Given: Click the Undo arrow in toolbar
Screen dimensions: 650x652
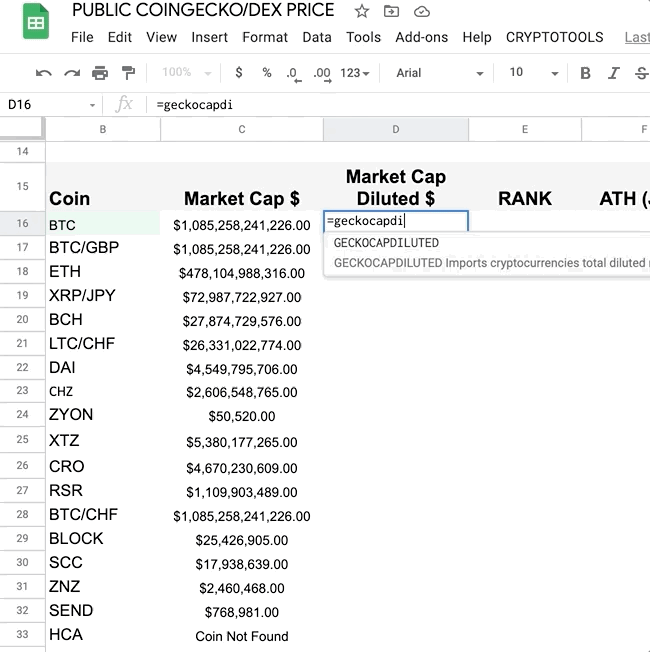Looking at the screenshot, I should point(44,73).
